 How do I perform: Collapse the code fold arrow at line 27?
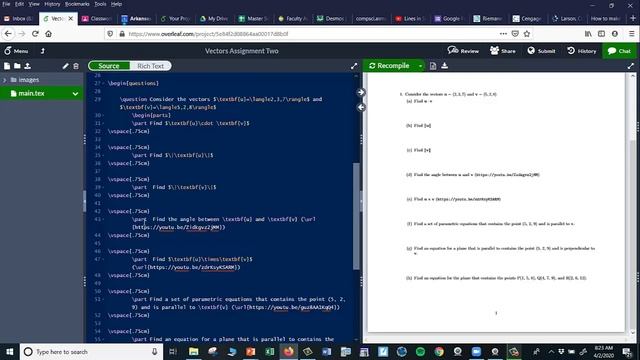103,83
